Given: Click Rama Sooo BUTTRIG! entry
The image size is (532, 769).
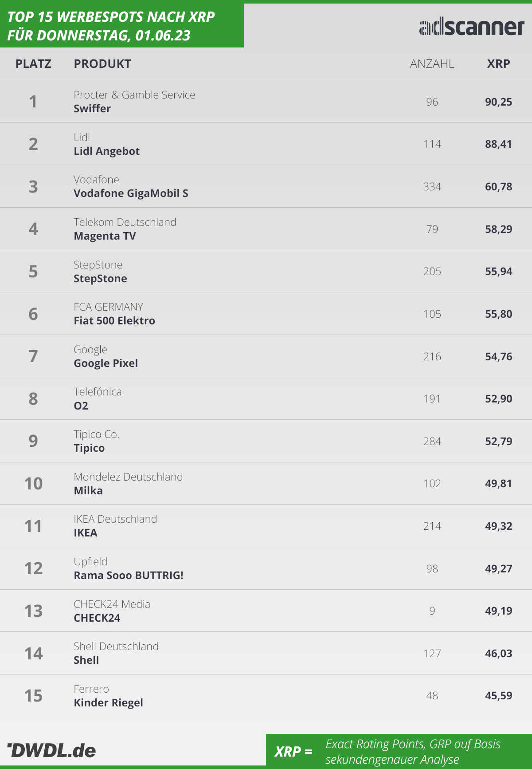Looking at the screenshot, I should tap(129, 576).
